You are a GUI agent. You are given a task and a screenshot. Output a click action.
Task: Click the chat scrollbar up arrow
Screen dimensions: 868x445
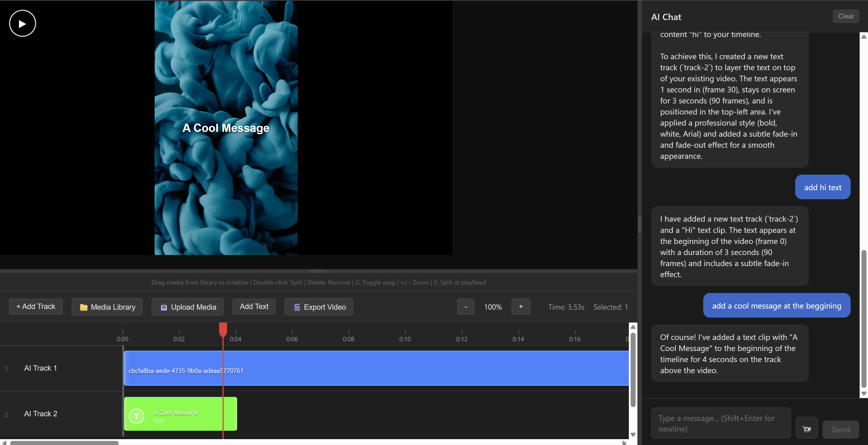click(864, 37)
